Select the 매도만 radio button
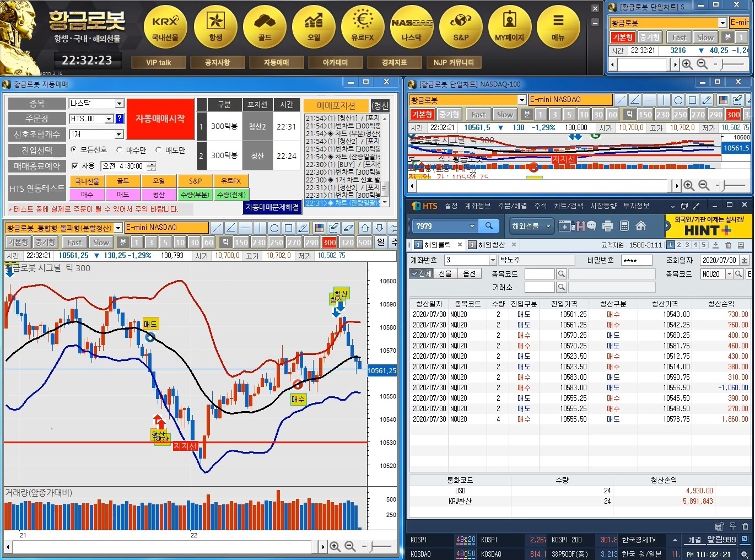Screen dimensions: 755x560 pos(159,149)
